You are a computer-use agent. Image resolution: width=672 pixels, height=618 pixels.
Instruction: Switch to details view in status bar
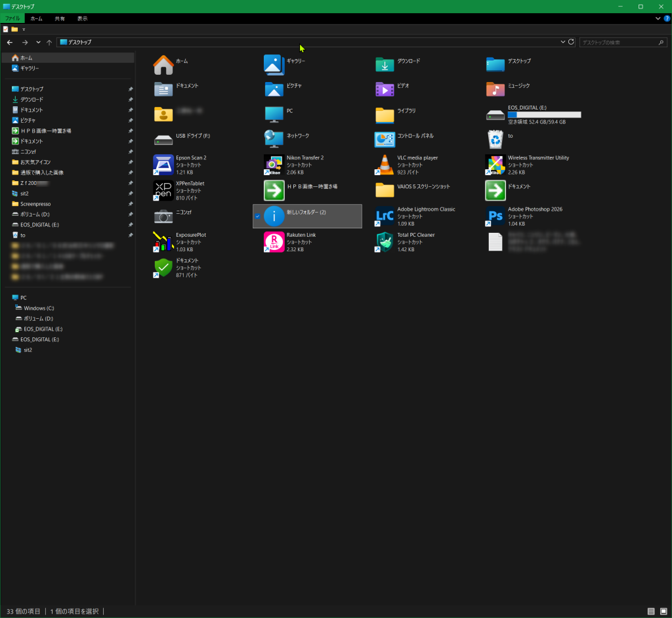click(x=652, y=611)
